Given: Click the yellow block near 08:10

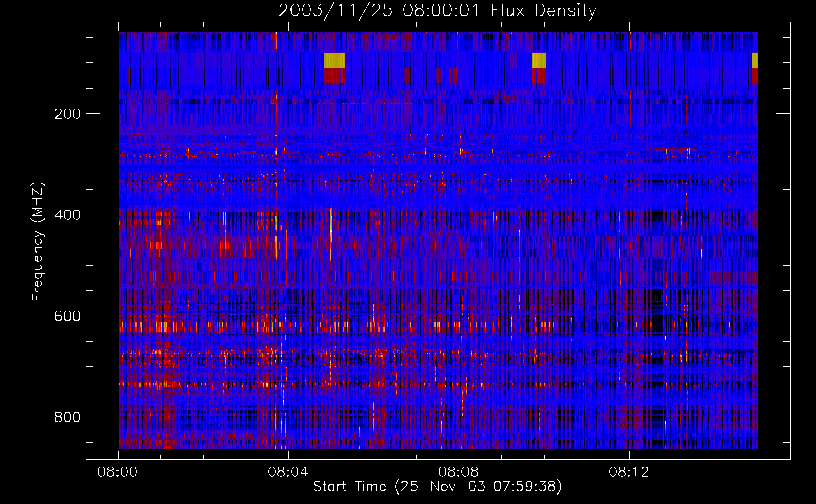Looking at the screenshot, I should (539, 60).
